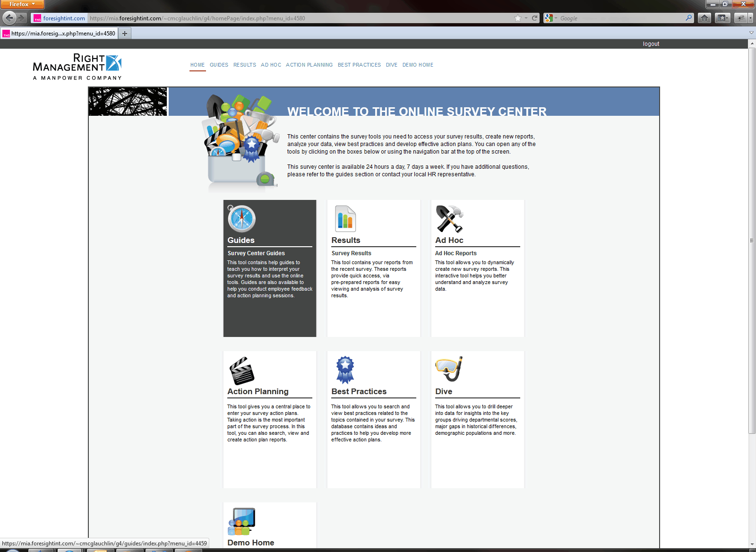
Task: Open the Dive snorkel mask icon
Action: coord(449,369)
